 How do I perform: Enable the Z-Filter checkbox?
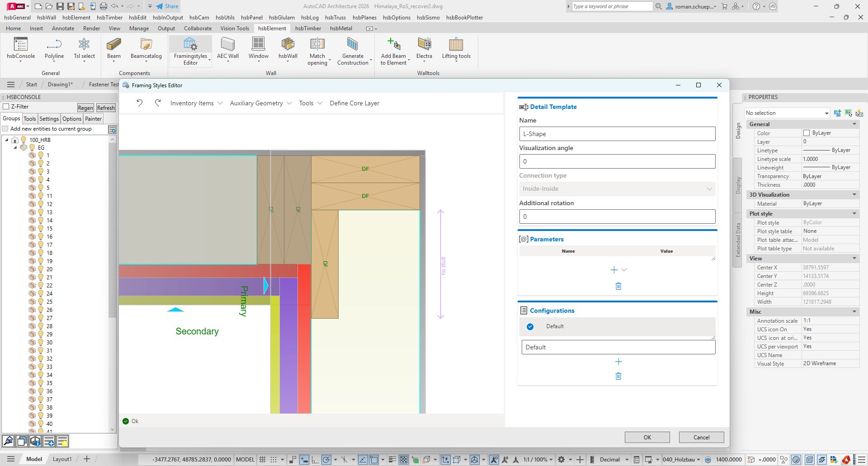(x=6, y=107)
